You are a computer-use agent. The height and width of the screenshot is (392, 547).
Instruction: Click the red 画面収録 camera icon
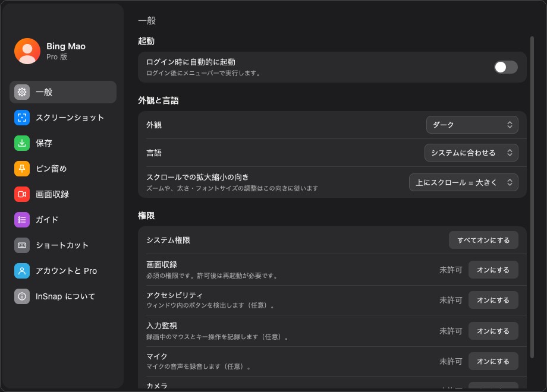(22, 194)
